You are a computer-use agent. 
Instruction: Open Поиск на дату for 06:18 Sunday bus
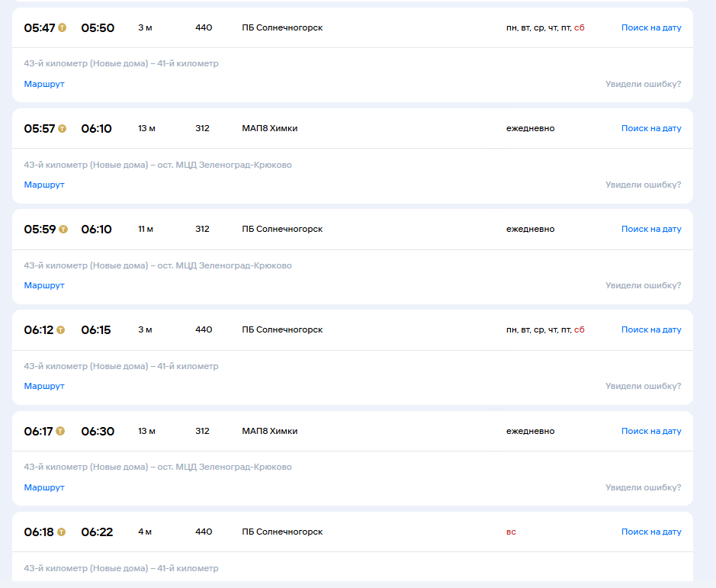click(651, 532)
